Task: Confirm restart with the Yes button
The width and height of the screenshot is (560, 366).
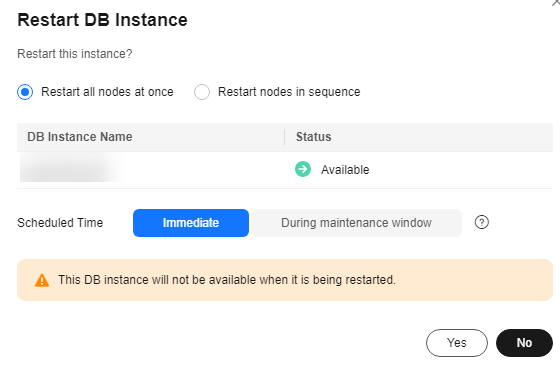Action: (457, 343)
